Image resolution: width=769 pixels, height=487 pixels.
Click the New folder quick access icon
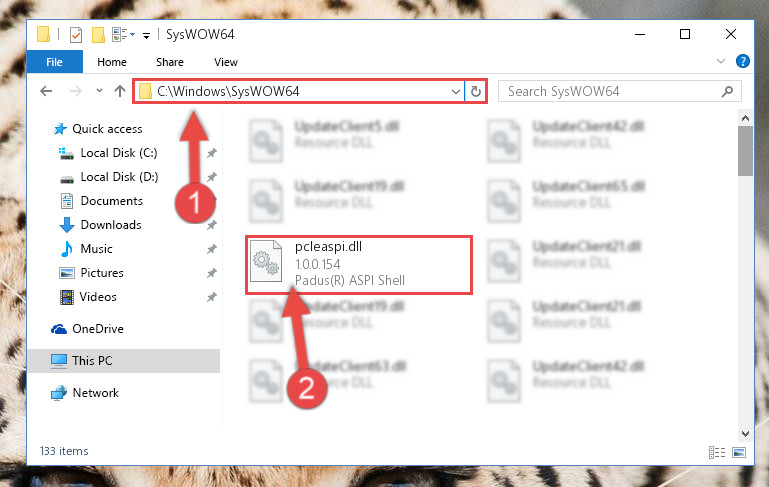[98, 35]
